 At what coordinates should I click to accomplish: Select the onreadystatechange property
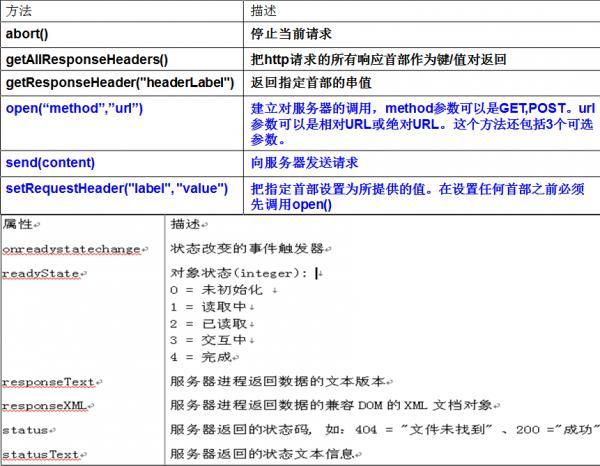72,249
